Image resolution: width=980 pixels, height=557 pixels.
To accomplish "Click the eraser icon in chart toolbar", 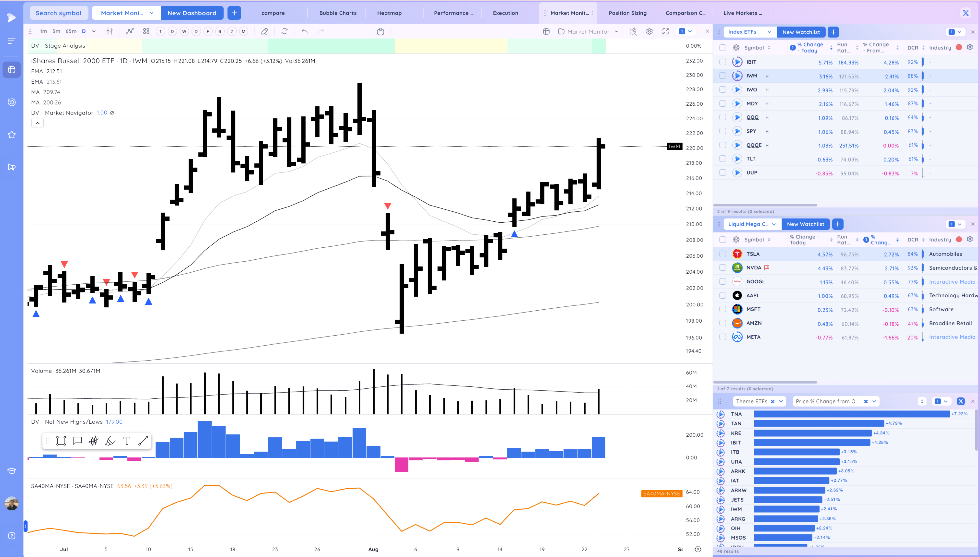I will [x=265, y=31].
